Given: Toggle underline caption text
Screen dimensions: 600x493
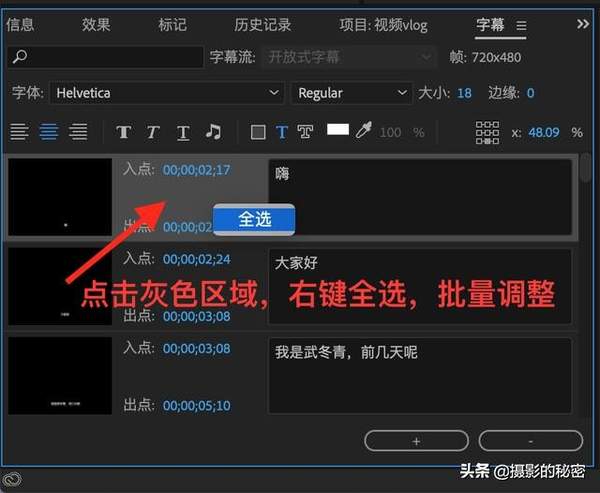Looking at the screenshot, I should point(183,133).
